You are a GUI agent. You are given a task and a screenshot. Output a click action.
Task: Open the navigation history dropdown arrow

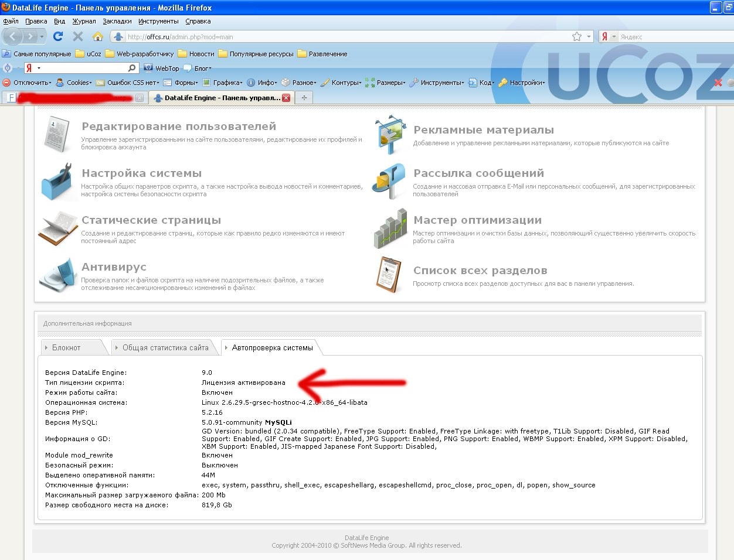[x=42, y=36]
